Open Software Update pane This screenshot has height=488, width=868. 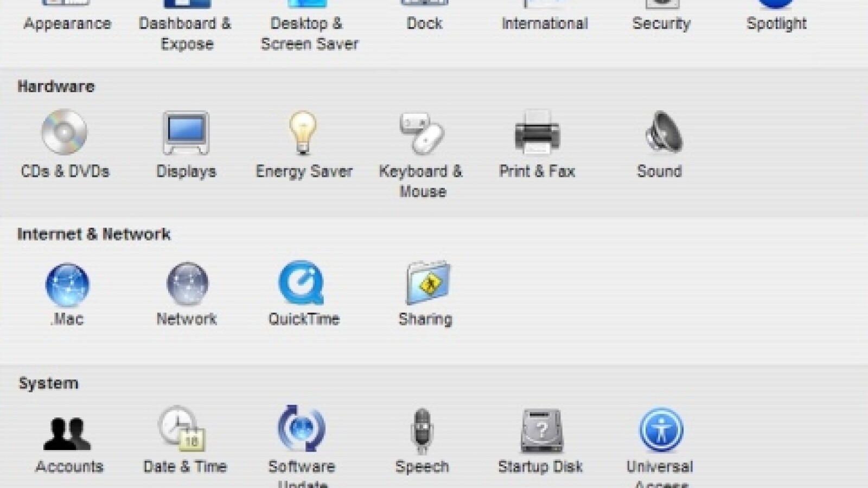point(302,429)
